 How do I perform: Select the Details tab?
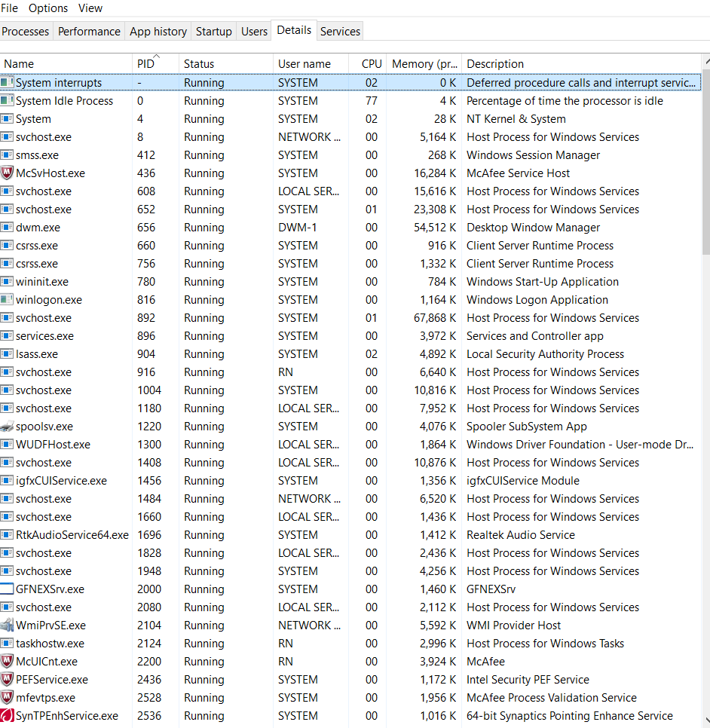pyautogui.click(x=294, y=30)
